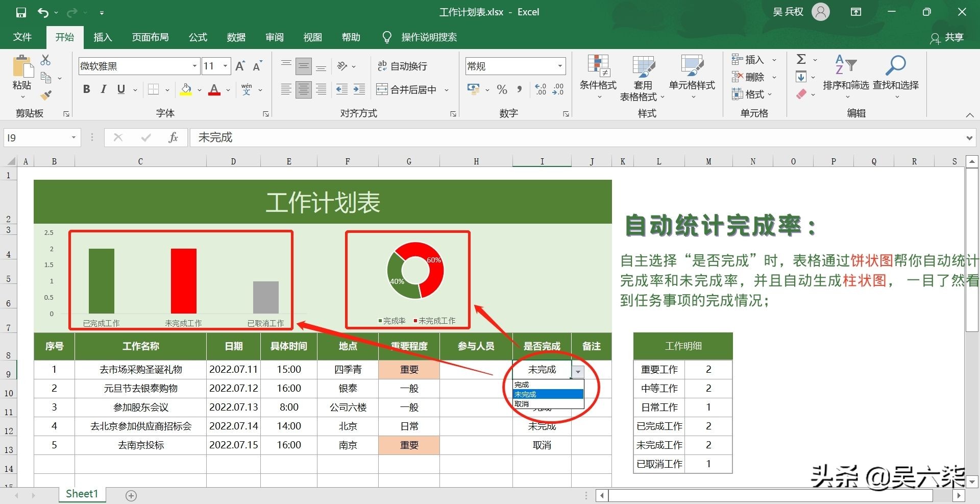The width and height of the screenshot is (980, 504).
Task: Open the Name Box dropdown arrow
Action: 73,137
